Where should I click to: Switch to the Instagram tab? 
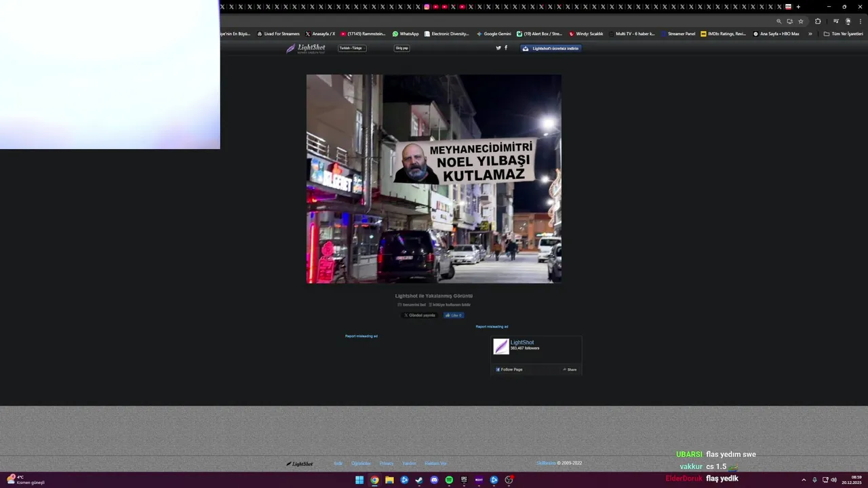tap(427, 7)
